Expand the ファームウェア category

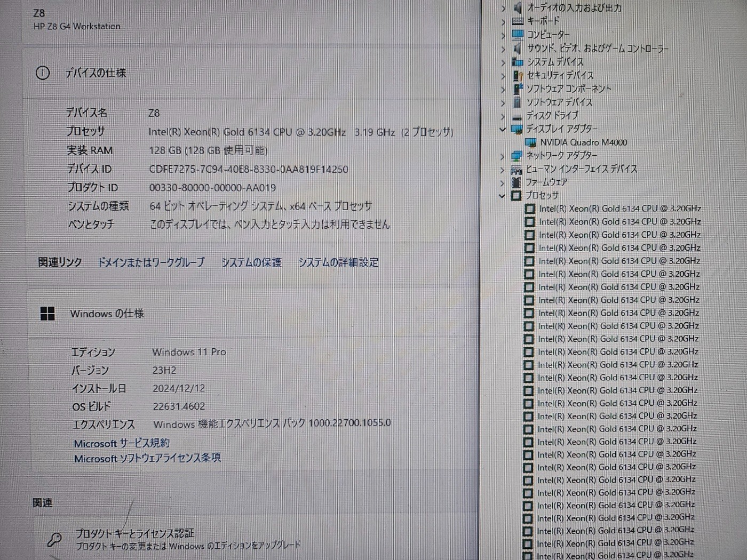pyautogui.click(x=502, y=183)
